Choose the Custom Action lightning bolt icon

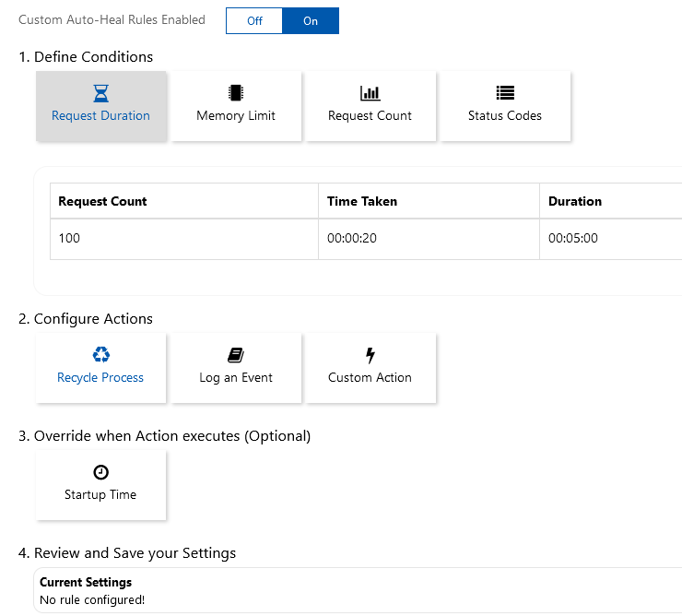370,355
